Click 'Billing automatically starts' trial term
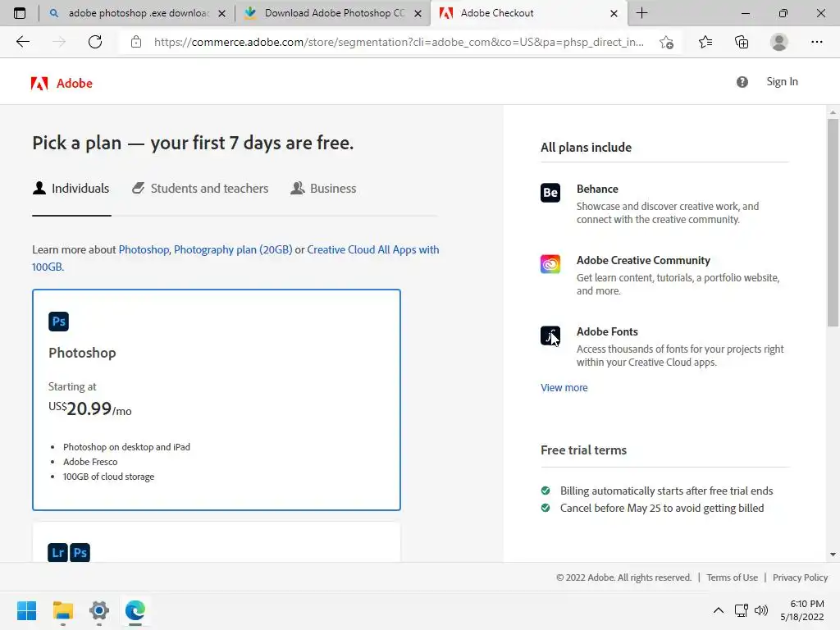The height and width of the screenshot is (630, 840). pos(666,491)
